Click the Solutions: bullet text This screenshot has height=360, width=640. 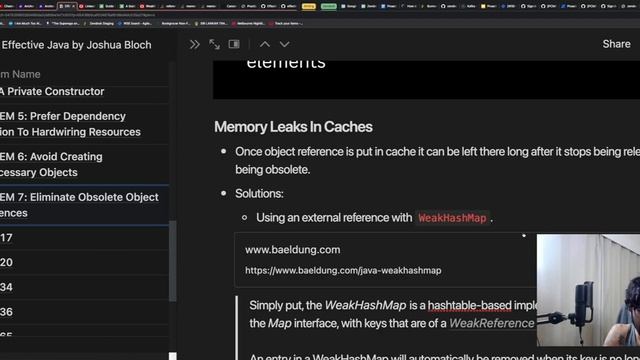click(x=259, y=193)
